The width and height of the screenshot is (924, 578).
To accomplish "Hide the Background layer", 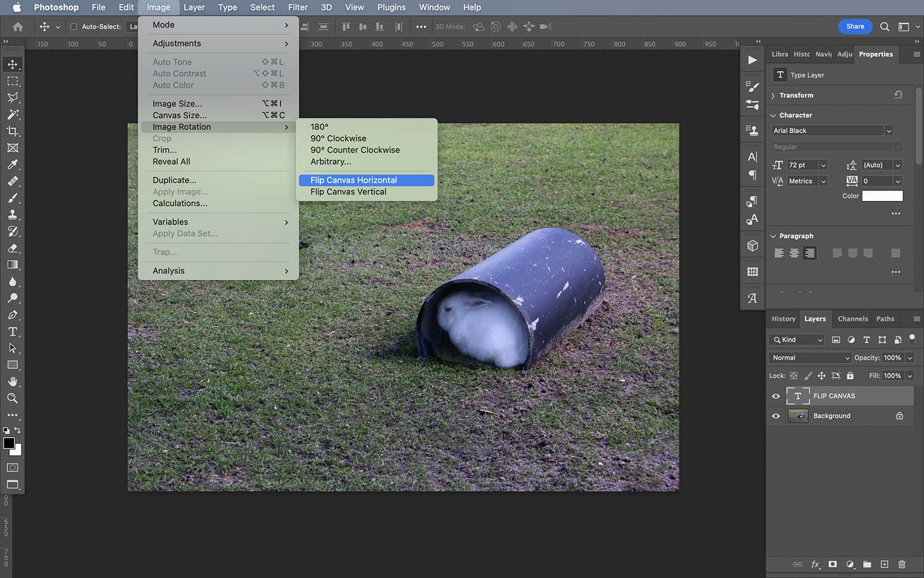I will coord(776,416).
